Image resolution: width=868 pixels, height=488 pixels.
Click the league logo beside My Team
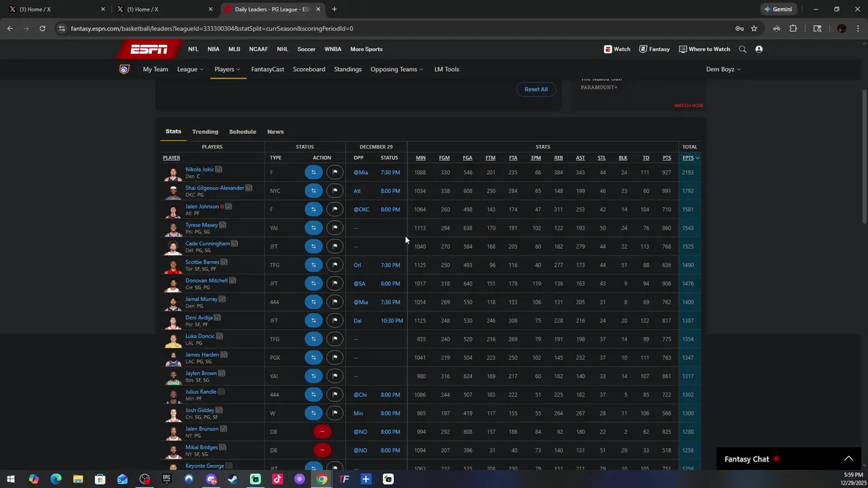pyautogui.click(x=124, y=69)
